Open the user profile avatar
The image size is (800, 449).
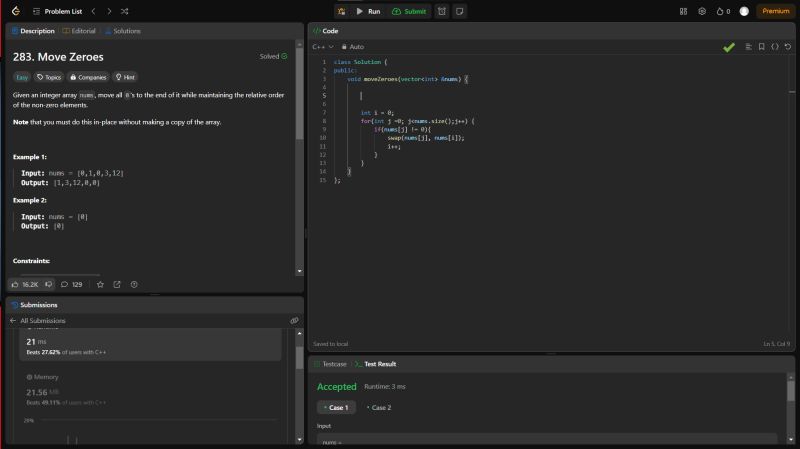[x=744, y=11]
